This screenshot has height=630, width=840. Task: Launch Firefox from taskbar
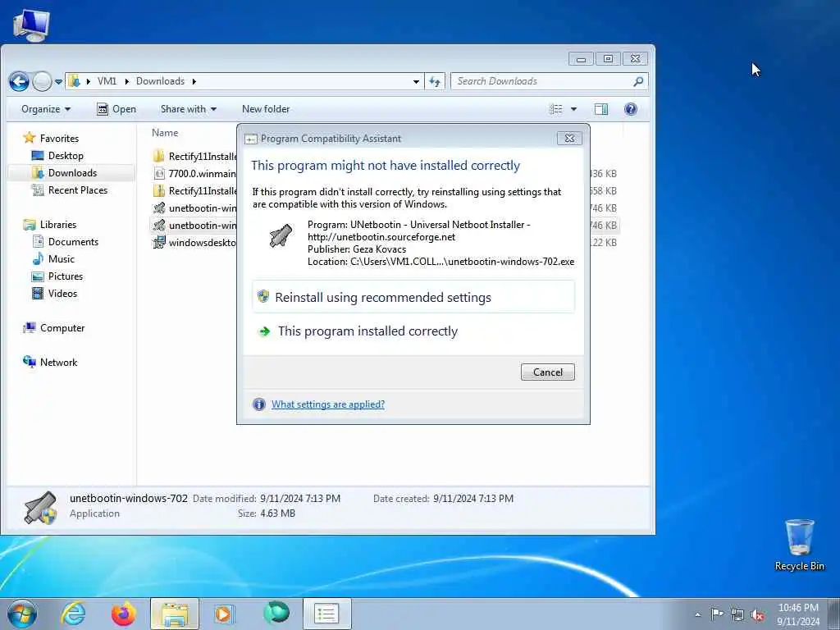coord(124,614)
